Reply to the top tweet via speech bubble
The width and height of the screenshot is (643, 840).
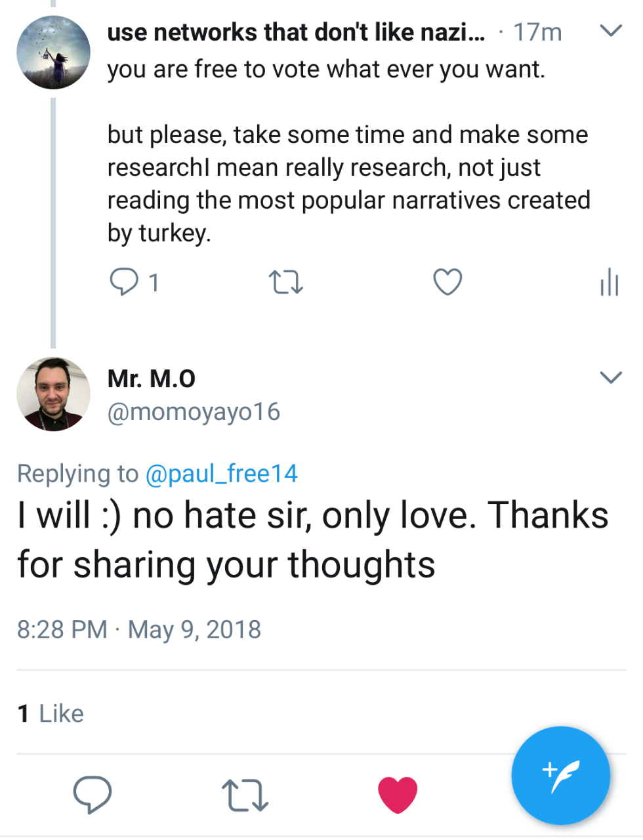(123, 282)
